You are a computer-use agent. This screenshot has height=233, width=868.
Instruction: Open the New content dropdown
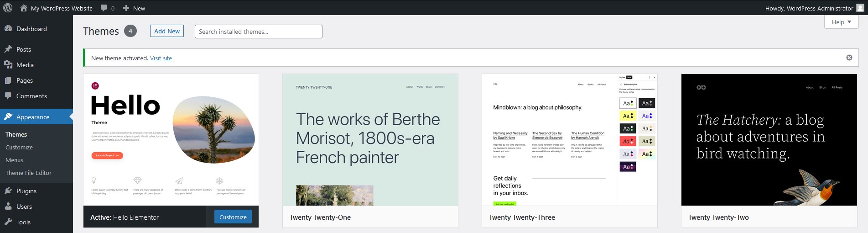[x=134, y=8]
